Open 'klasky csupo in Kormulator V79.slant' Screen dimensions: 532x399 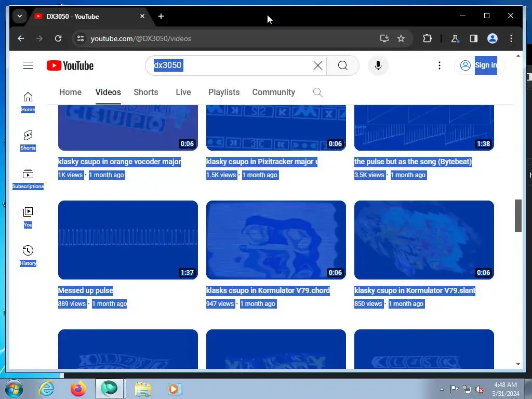pos(415,290)
